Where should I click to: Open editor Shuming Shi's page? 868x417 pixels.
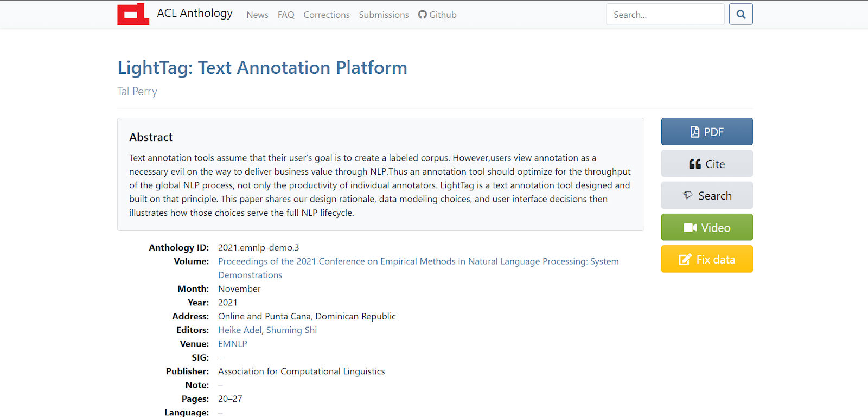(x=291, y=330)
